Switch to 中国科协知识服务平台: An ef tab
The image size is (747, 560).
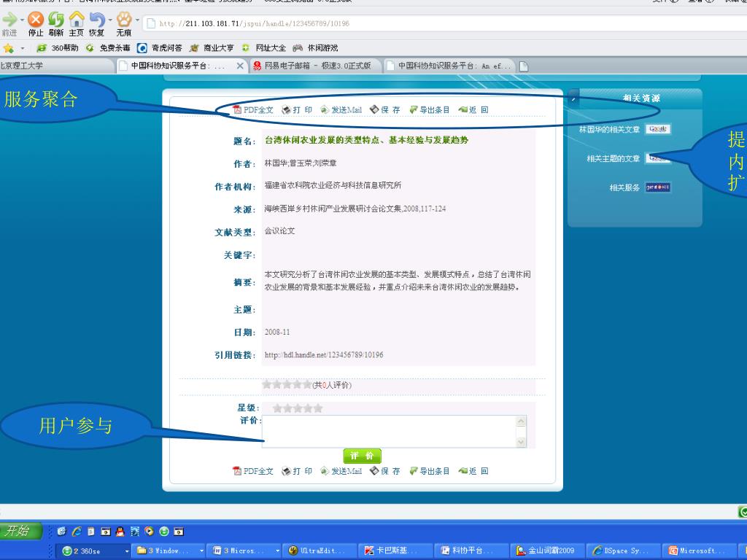[x=449, y=66]
